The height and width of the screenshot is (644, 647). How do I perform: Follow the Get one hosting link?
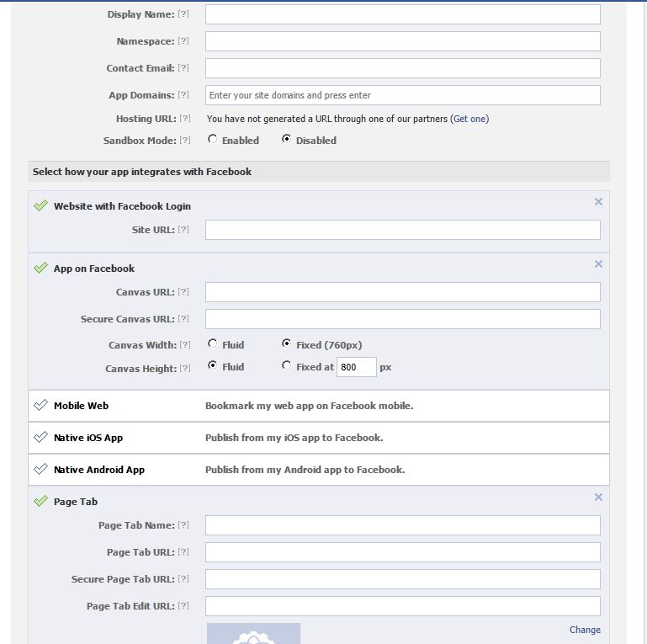click(x=469, y=119)
